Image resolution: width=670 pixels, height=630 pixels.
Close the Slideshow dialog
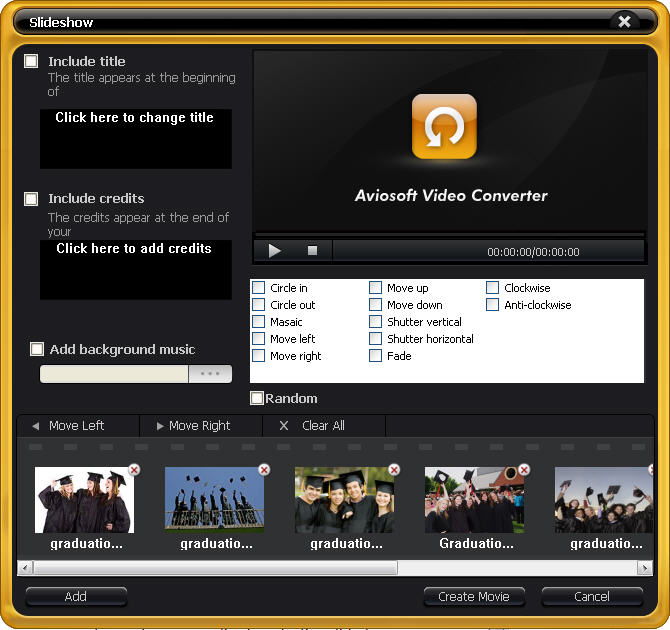click(624, 21)
